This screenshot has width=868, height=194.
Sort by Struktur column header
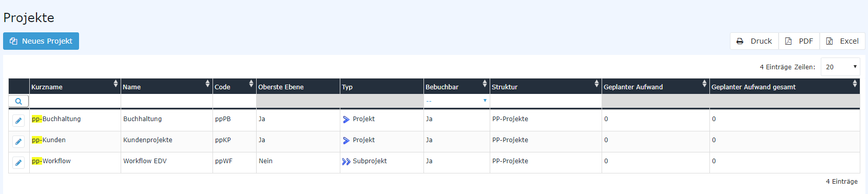546,87
